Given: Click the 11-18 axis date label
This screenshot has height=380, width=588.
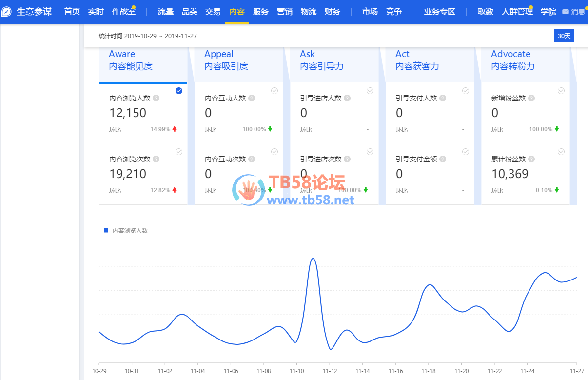Looking at the screenshot, I should [429, 371].
